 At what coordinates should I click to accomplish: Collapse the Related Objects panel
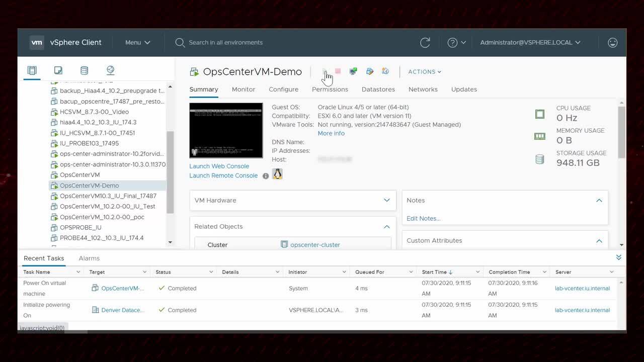(387, 227)
